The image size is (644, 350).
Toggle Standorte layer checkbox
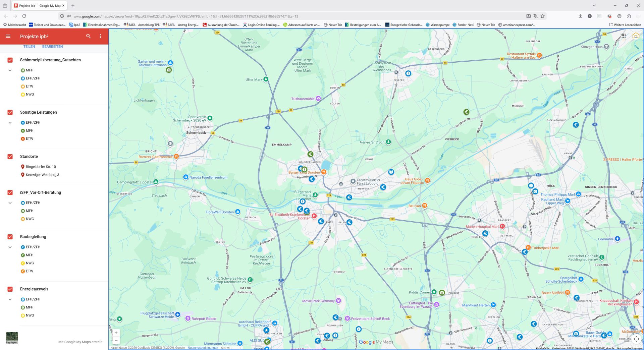click(x=10, y=157)
